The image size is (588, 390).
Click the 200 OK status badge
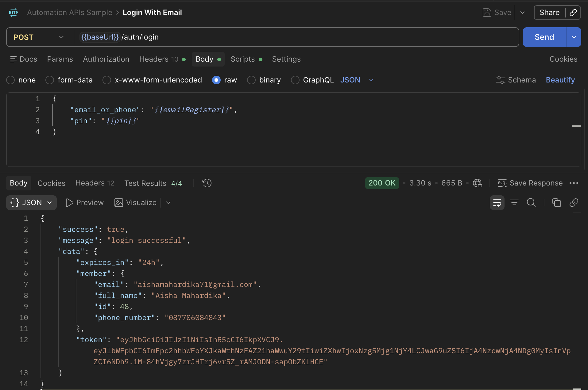[x=382, y=183]
